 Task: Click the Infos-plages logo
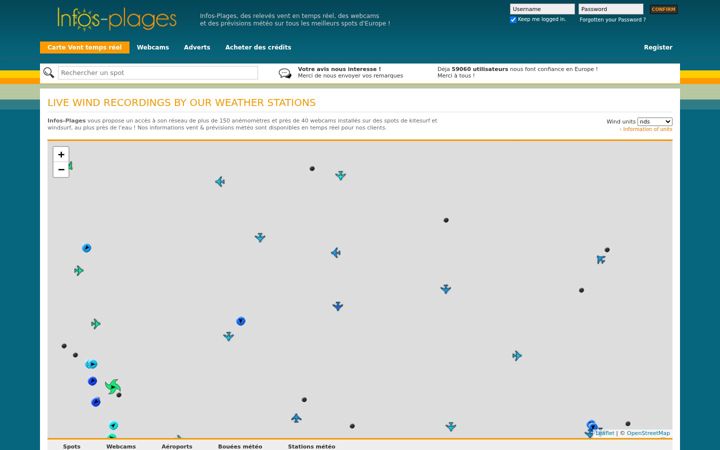[x=117, y=19]
